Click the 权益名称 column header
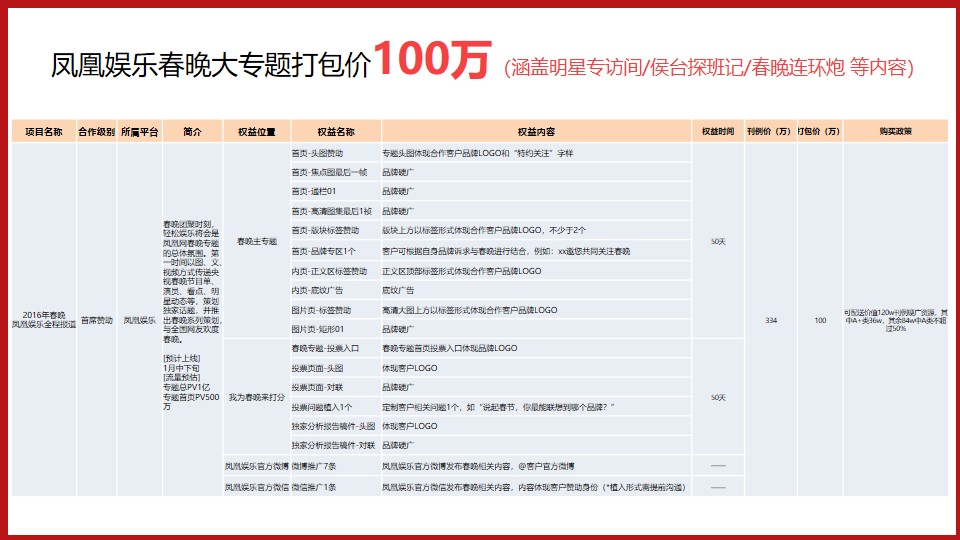The width and height of the screenshot is (960, 540). pos(336,132)
